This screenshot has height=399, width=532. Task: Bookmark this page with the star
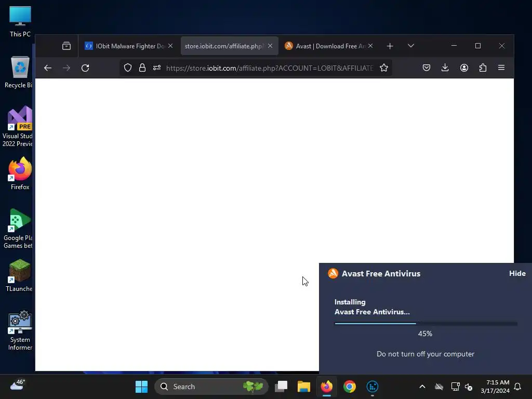tap(384, 68)
